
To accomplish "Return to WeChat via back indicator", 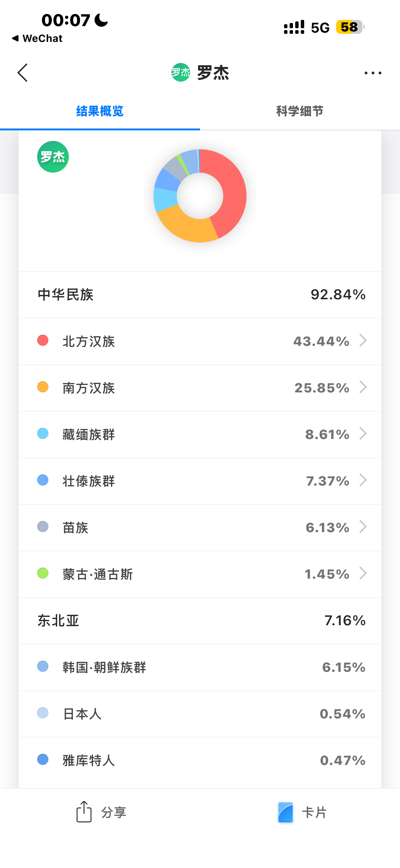I will [37, 38].
